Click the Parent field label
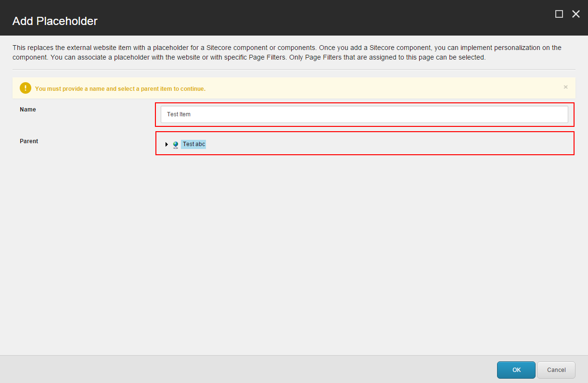 click(x=29, y=141)
